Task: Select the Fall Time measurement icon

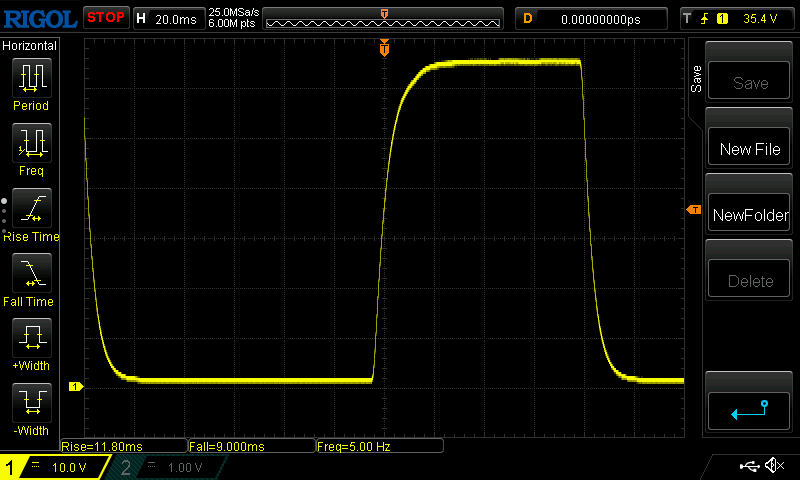Action: pyautogui.click(x=32, y=273)
